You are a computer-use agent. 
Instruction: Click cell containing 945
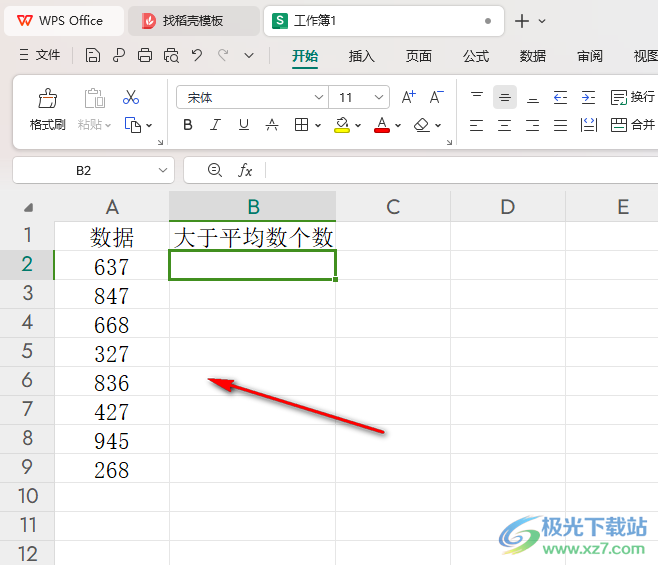click(x=112, y=439)
